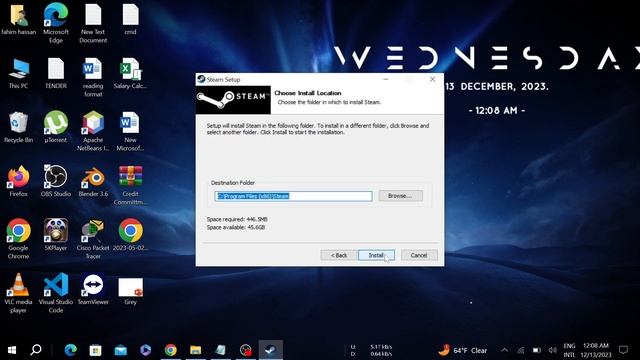Open the volume control in system tray
The width and height of the screenshot is (640, 360).
553,350
